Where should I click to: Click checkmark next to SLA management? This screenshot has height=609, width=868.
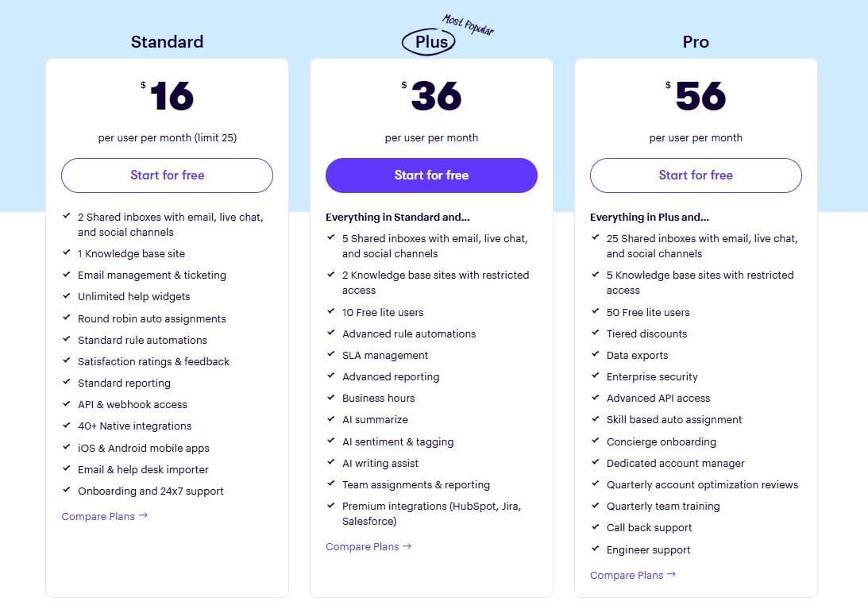[330, 355]
